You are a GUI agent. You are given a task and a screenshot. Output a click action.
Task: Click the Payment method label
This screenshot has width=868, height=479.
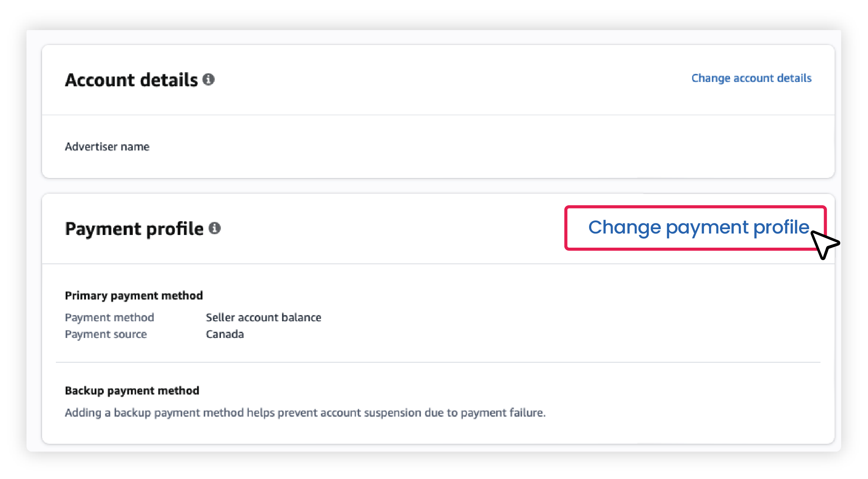[x=110, y=317]
